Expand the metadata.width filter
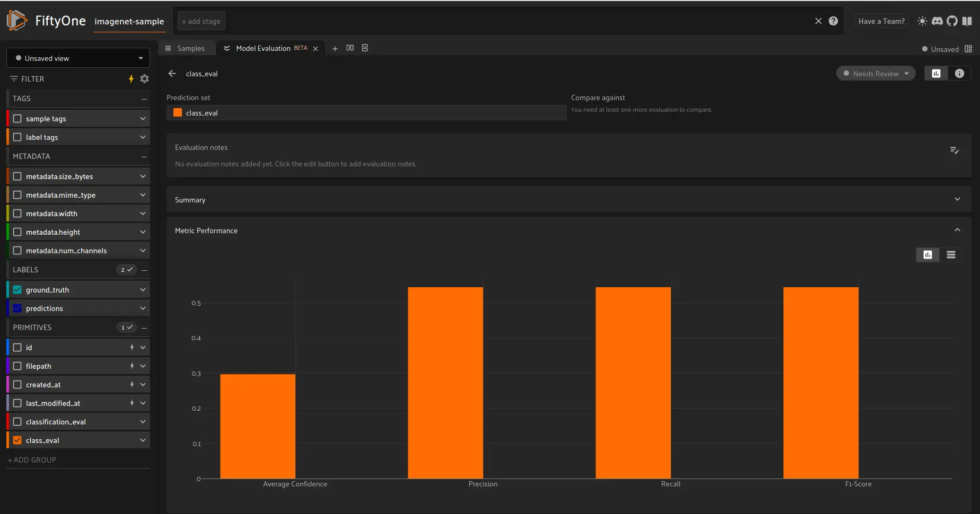This screenshot has width=980, height=514. [x=143, y=214]
